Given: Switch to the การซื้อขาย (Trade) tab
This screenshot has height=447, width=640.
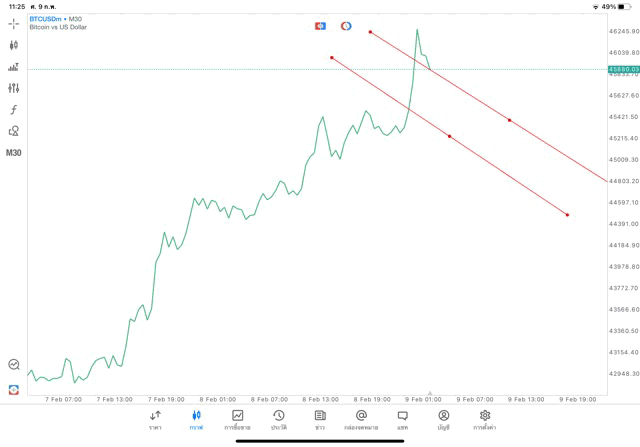Looking at the screenshot, I should click(237, 420).
